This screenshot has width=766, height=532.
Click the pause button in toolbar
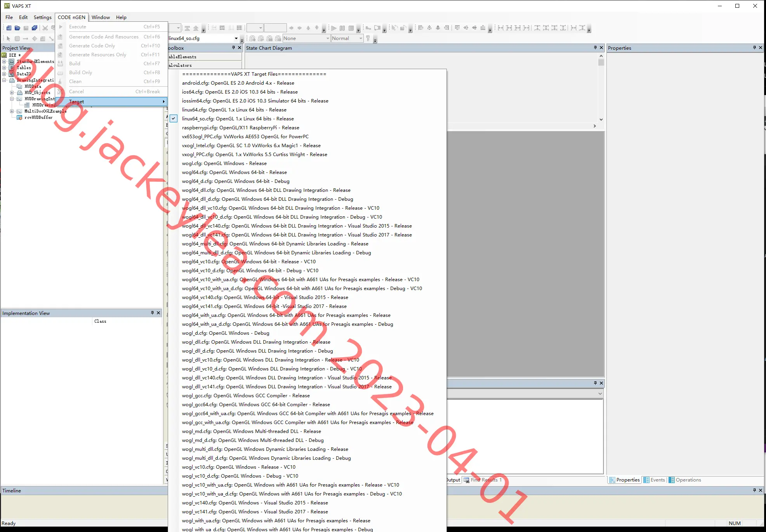pos(342,28)
